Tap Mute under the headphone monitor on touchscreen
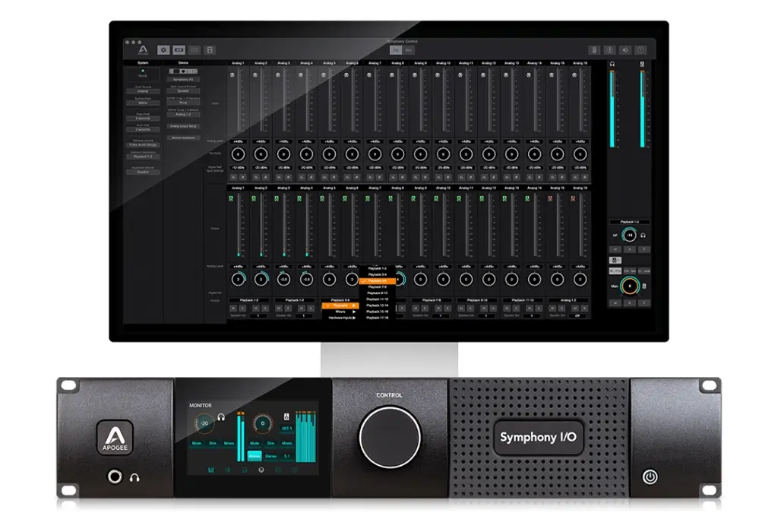Image resolution: width=778 pixels, height=532 pixels. coord(195,442)
